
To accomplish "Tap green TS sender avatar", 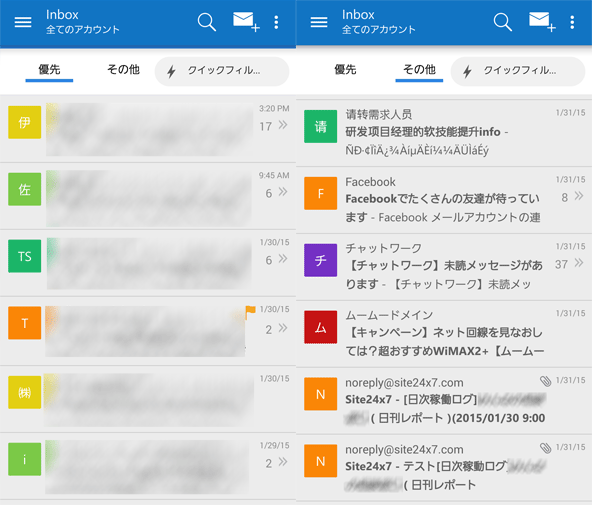I will 25,256.
